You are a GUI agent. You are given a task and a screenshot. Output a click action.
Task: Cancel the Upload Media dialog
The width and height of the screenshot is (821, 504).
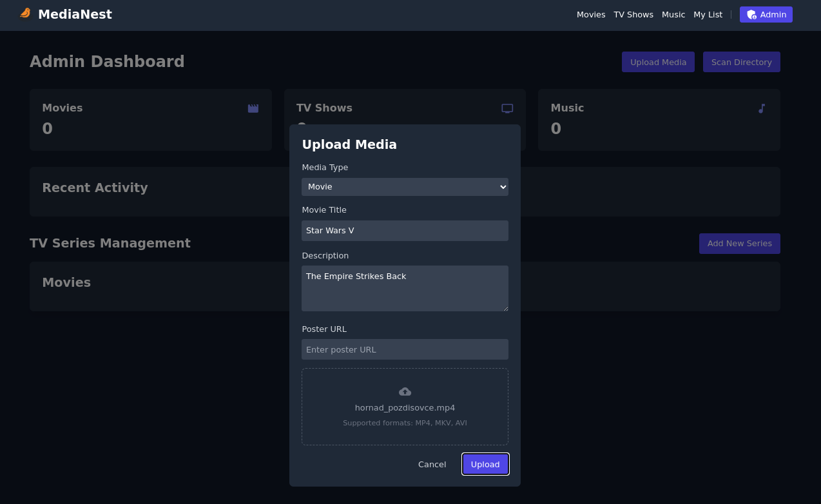click(432, 464)
